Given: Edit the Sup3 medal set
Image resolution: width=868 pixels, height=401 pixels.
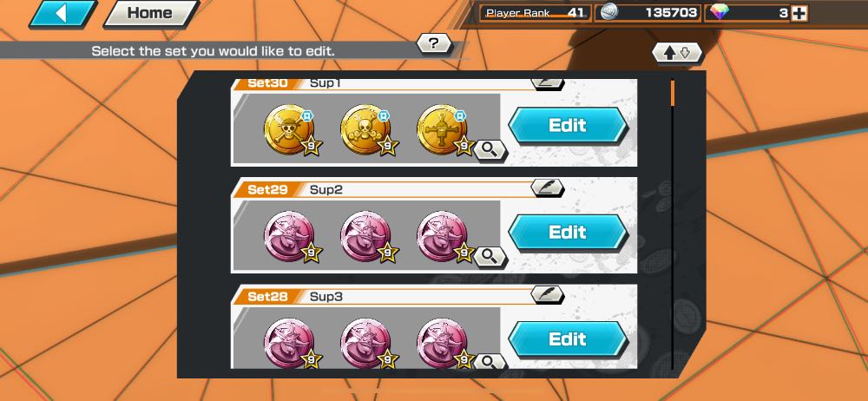Looking at the screenshot, I should coord(568,339).
